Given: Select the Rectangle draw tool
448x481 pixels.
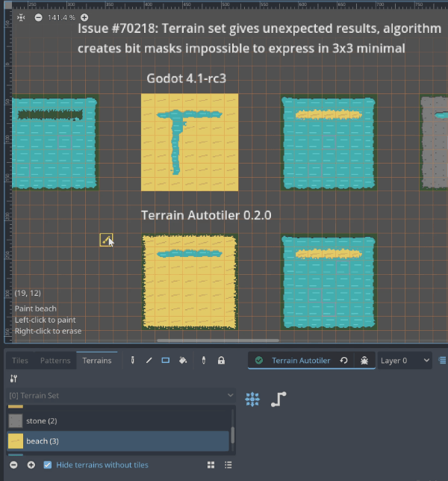Looking at the screenshot, I should coord(166,360).
